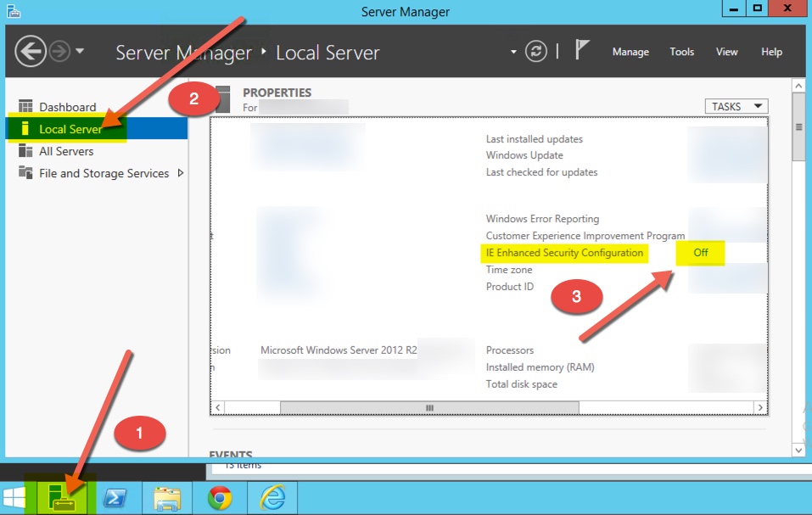Click the Processors label
The width and height of the screenshot is (812, 515).
click(x=510, y=350)
